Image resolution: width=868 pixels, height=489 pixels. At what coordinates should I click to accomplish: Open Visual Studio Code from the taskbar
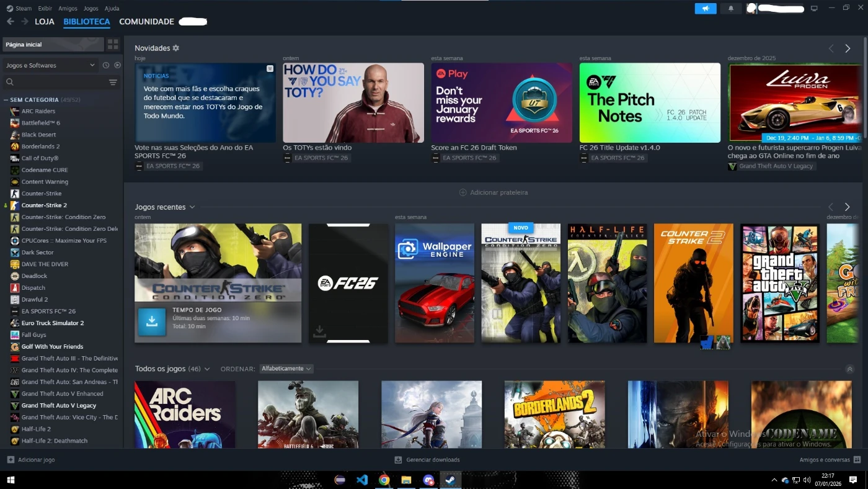click(x=362, y=480)
